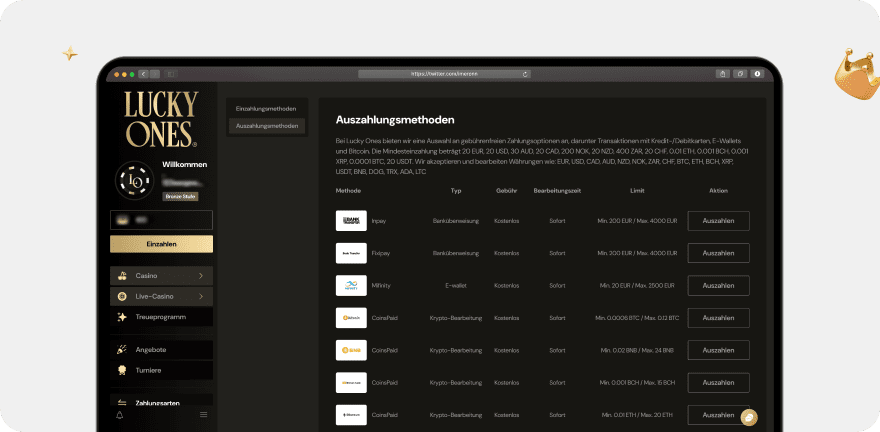Switch to the Einzahlungsmethoden tab
The width and height of the screenshot is (880, 432).
pyautogui.click(x=266, y=107)
